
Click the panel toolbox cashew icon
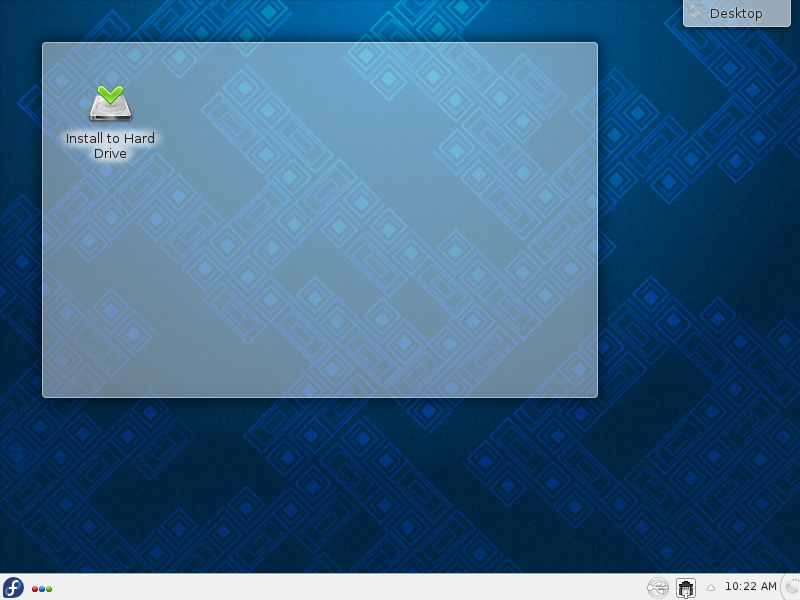[x=793, y=587]
